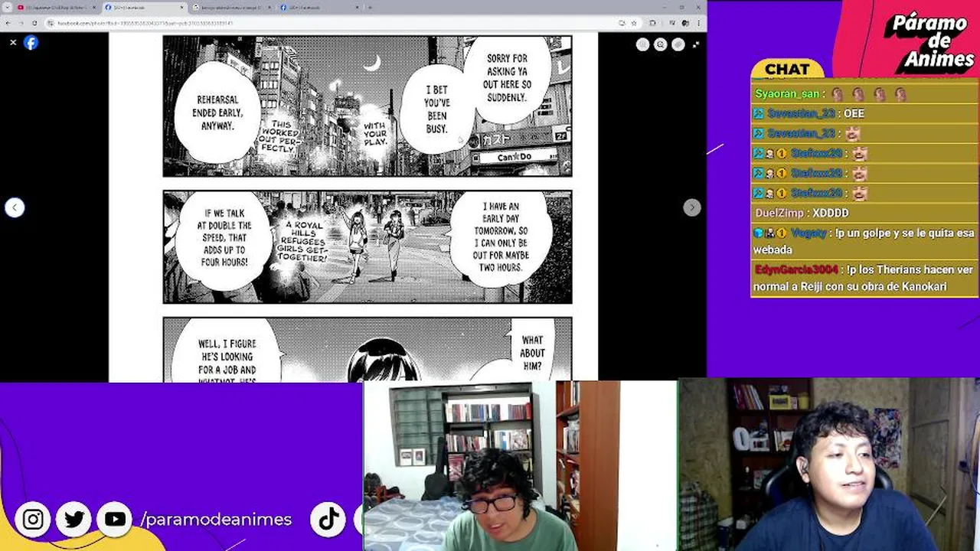Click the chat message reading OEE
This screenshot has height=551, width=980.
point(854,113)
